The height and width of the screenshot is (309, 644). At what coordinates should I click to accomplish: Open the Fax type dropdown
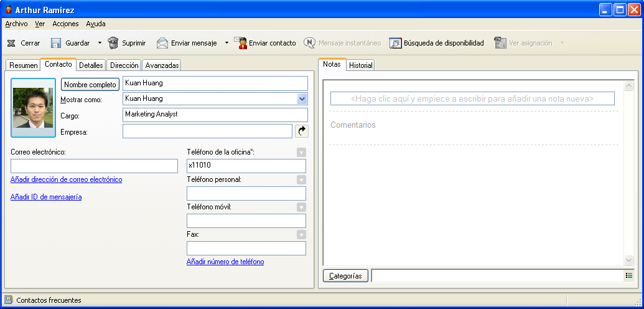tap(301, 234)
